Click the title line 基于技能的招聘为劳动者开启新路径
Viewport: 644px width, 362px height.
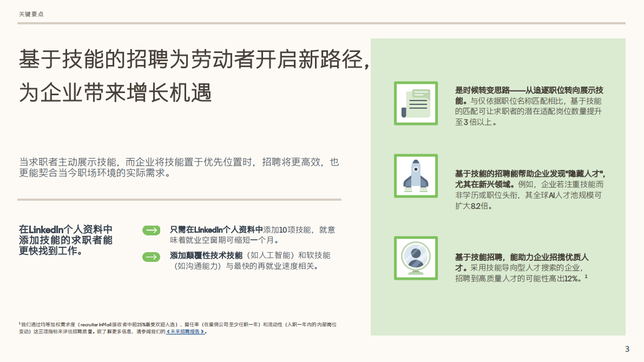194,59
